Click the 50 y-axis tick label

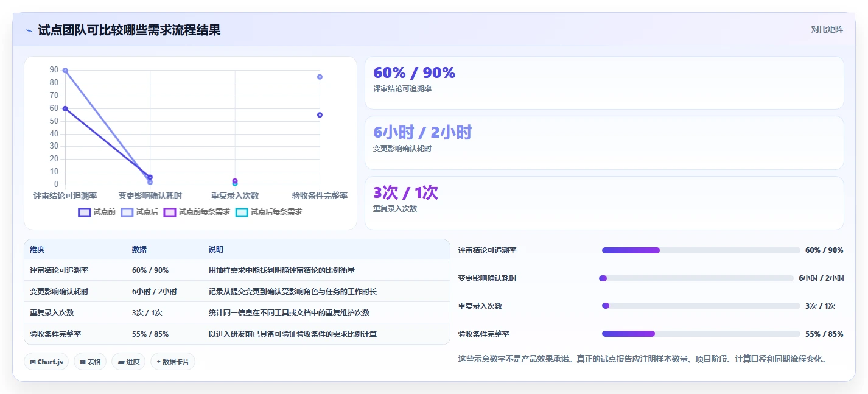coord(54,121)
